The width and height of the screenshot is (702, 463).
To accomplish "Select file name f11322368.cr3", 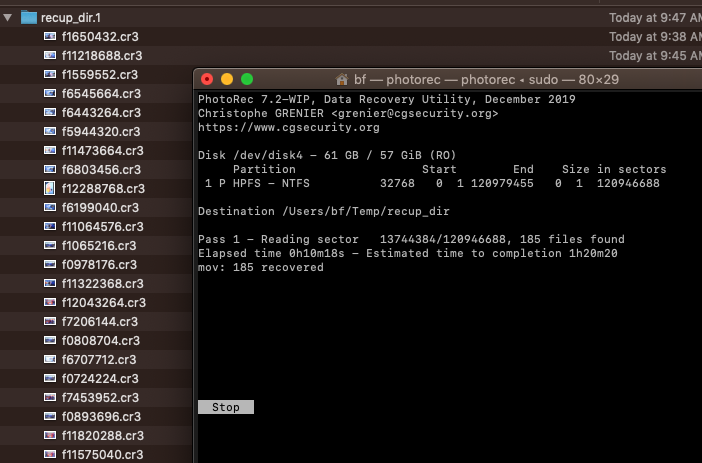I will [103, 284].
